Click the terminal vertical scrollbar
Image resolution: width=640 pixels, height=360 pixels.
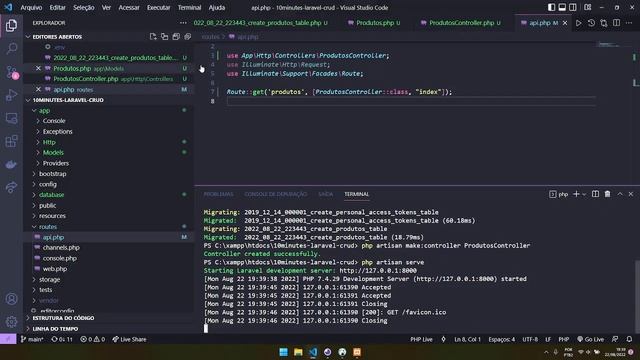637,296
